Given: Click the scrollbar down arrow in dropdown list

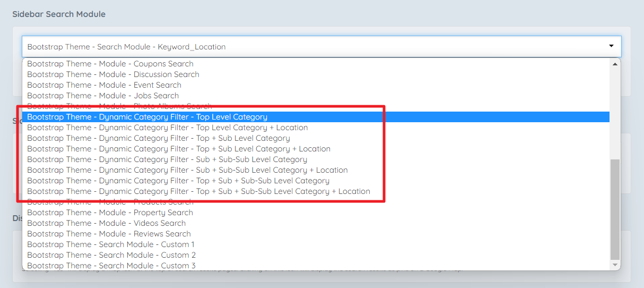Looking at the screenshot, I should click(x=615, y=265).
